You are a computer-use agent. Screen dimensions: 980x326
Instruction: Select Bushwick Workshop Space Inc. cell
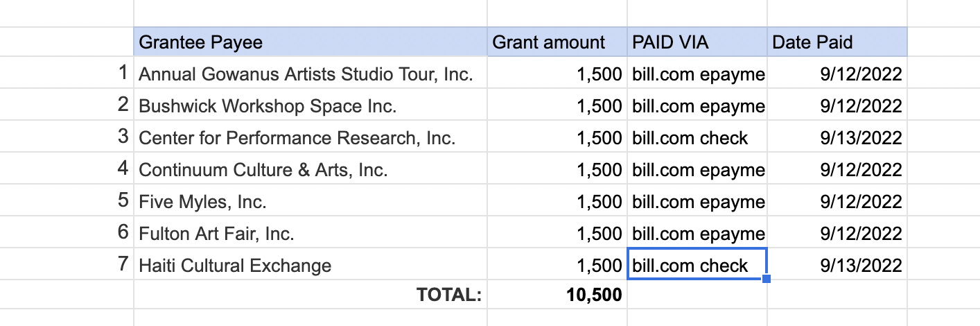310,106
